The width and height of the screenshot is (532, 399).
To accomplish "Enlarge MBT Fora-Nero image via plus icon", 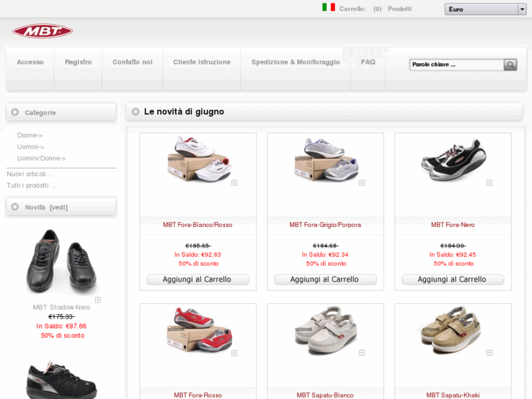I will pos(490,183).
